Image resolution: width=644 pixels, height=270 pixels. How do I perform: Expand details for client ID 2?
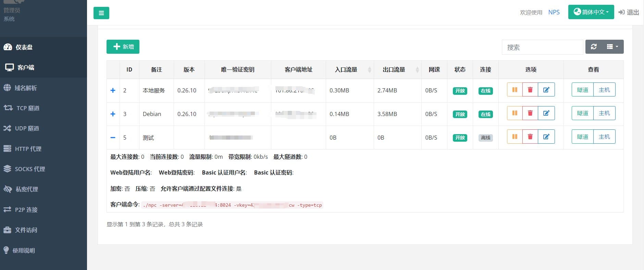coord(113,90)
